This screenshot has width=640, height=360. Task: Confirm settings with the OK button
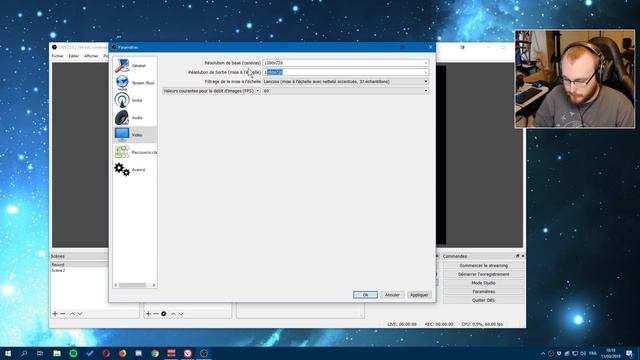tap(365, 295)
